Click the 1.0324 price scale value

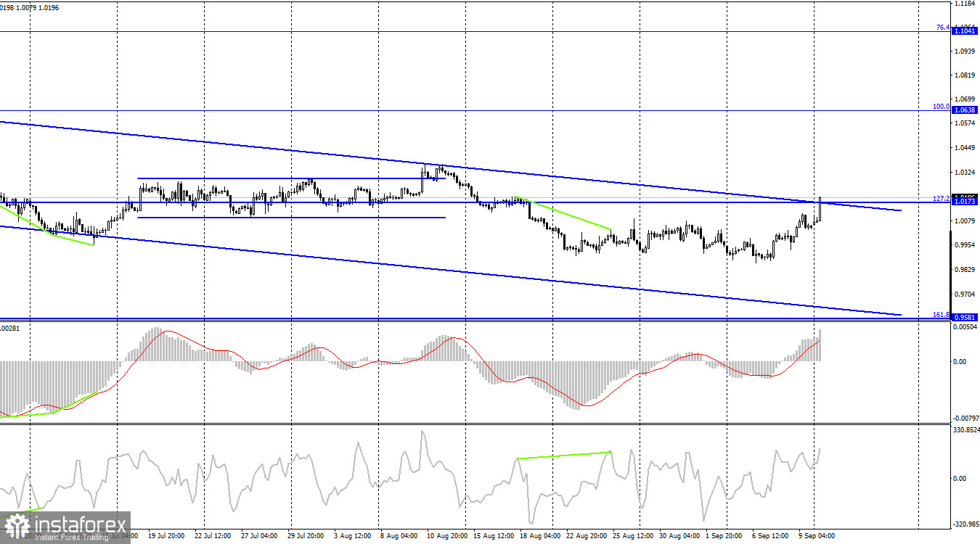965,173
